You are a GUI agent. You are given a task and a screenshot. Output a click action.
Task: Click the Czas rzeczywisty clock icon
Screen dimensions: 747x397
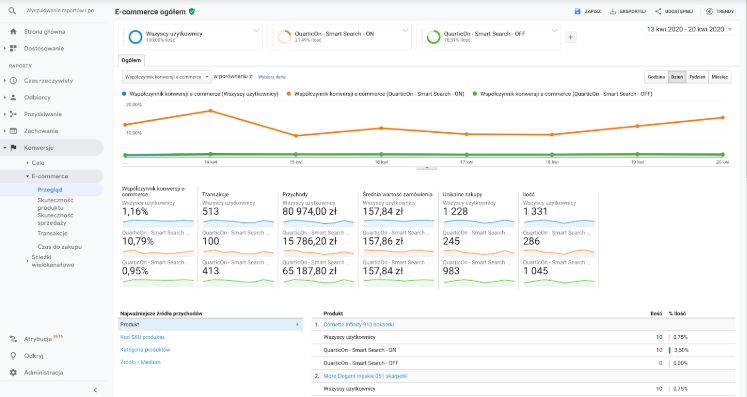coord(13,81)
